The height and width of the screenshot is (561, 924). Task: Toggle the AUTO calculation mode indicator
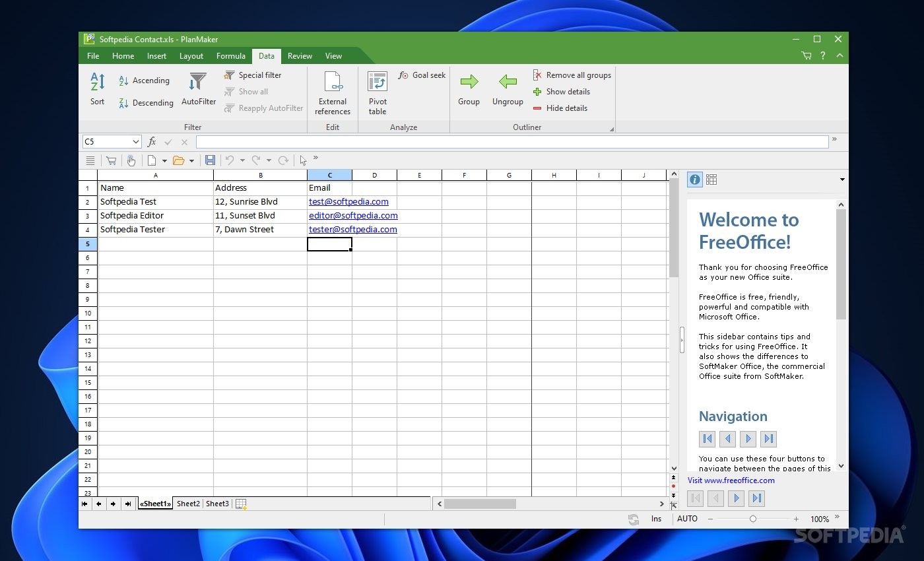point(687,519)
